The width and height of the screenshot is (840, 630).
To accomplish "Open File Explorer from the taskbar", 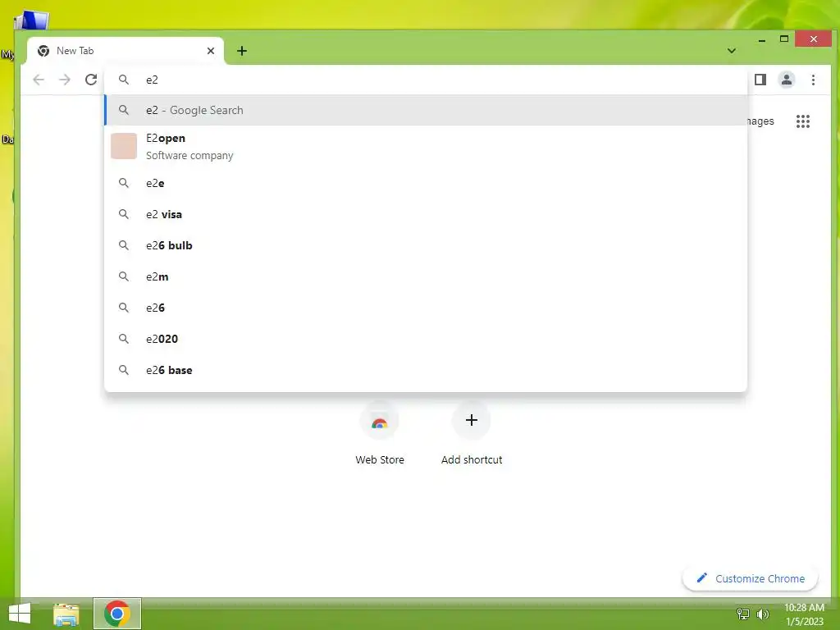I will pos(66,614).
